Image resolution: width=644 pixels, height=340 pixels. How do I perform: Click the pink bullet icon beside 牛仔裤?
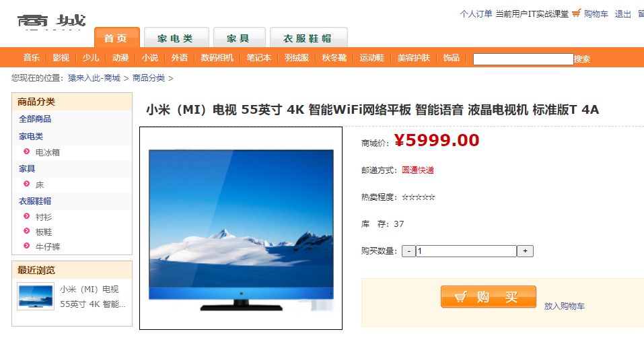pyautogui.click(x=27, y=246)
